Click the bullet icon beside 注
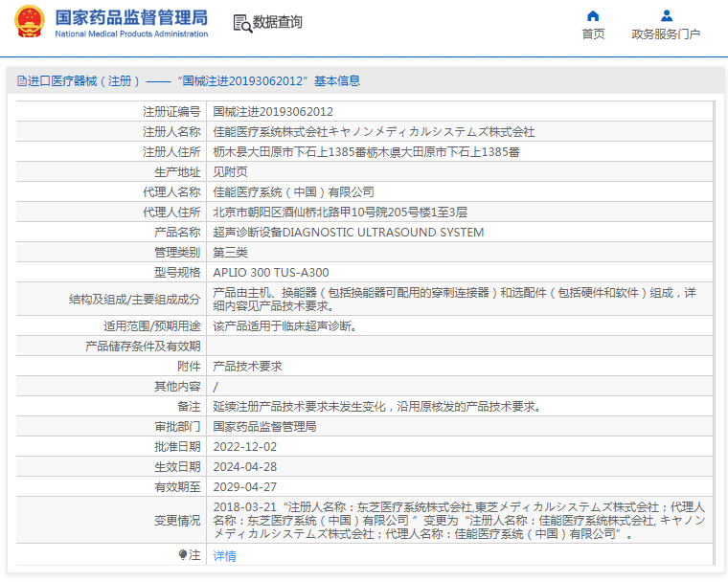Viewport: 728px width, 582px height. coord(183,554)
